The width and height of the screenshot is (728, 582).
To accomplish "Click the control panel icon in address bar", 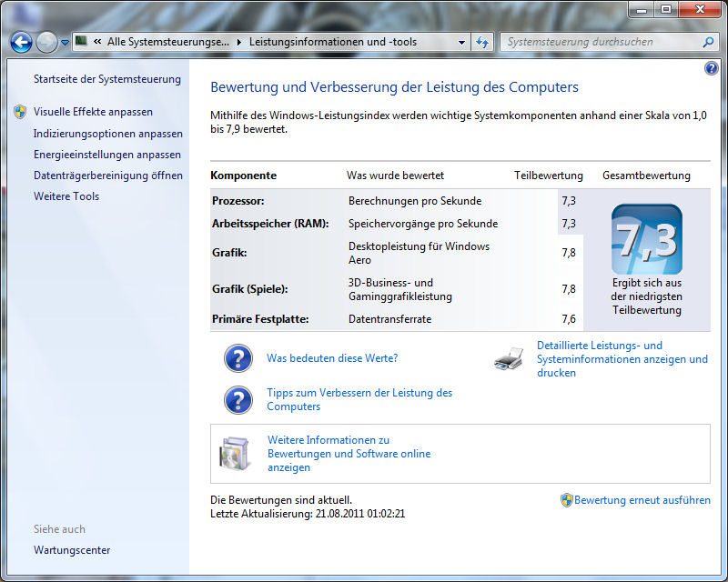I will 81,41.
